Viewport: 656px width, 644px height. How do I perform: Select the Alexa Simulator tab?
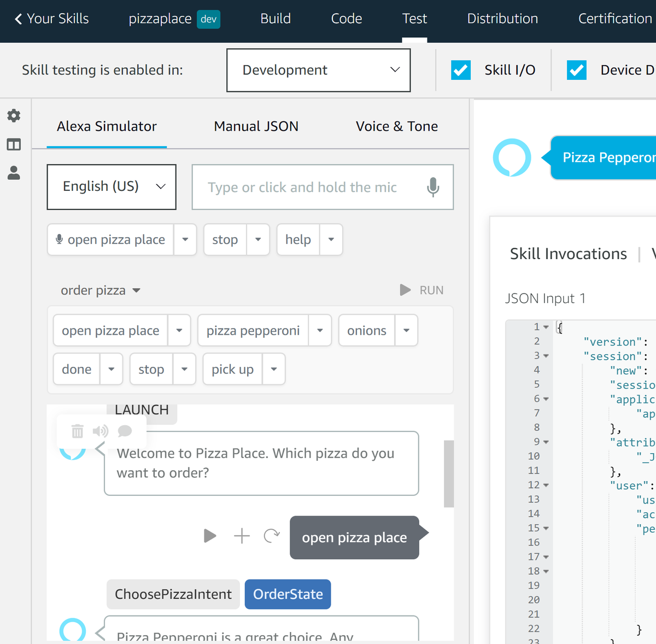coord(107,126)
